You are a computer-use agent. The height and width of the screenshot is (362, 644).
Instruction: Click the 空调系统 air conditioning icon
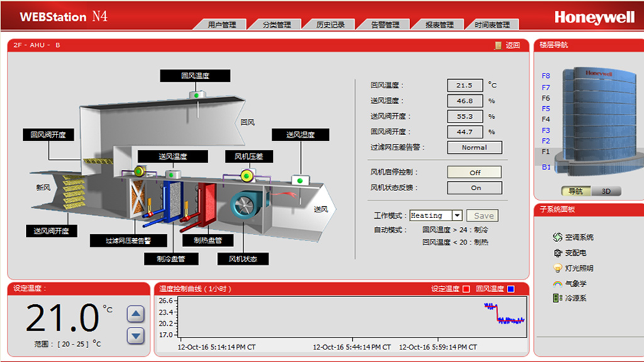click(x=557, y=238)
